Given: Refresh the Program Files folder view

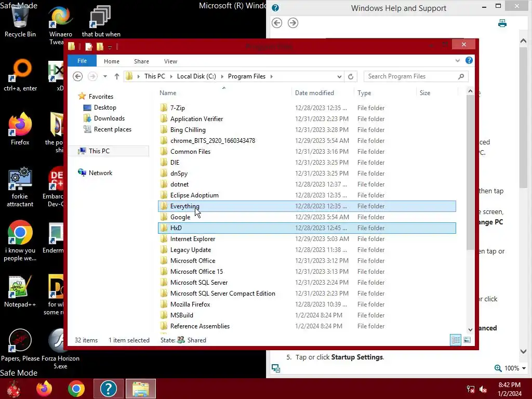Looking at the screenshot, I should pos(351,76).
